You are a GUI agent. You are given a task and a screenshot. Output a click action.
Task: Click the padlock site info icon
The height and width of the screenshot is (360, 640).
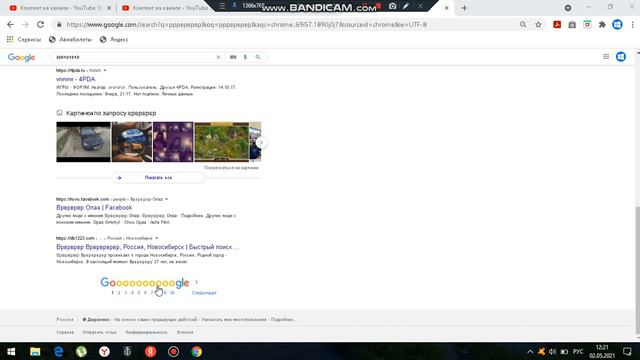[x=59, y=24]
